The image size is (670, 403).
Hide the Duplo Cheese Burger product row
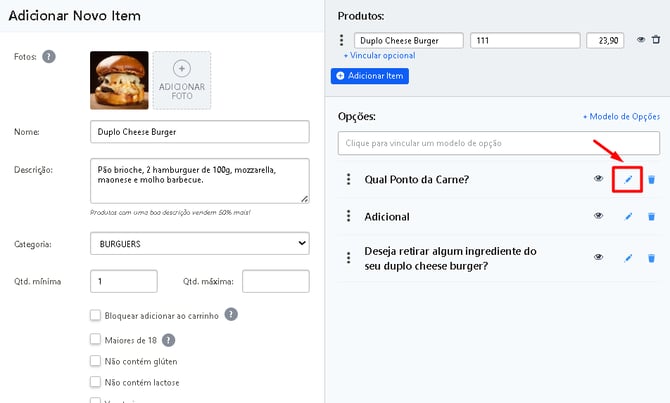click(641, 40)
